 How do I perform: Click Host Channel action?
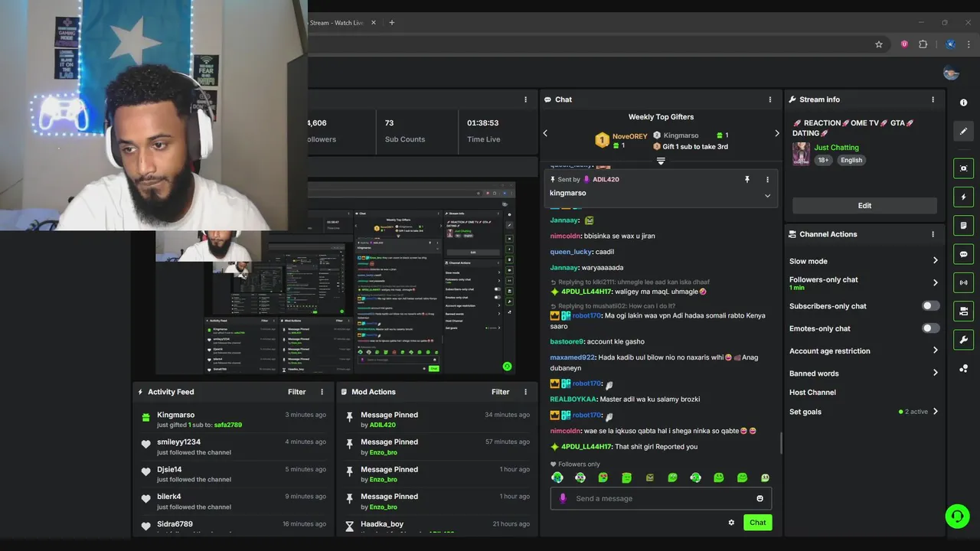click(x=812, y=393)
